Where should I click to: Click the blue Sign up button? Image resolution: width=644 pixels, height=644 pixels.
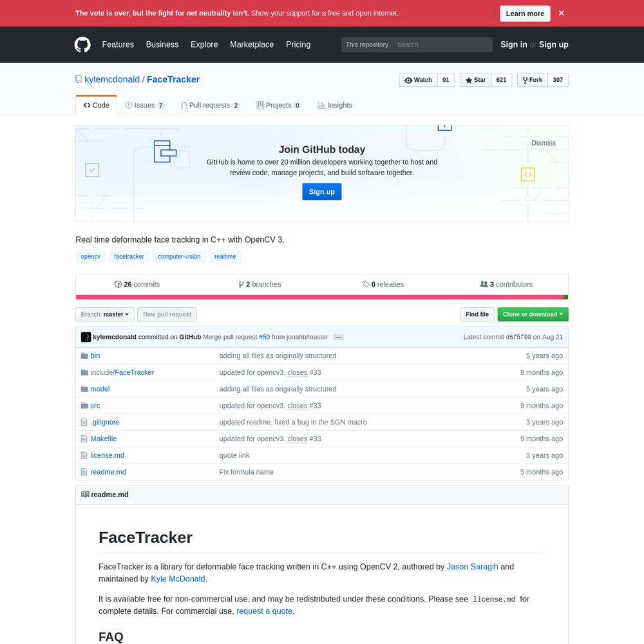321,192
